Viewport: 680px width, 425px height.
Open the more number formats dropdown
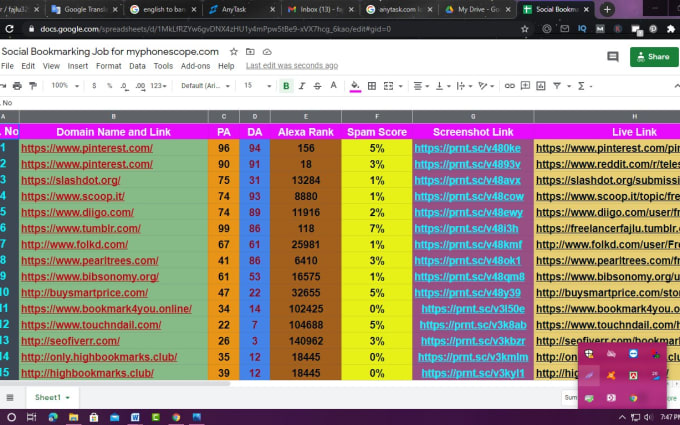(158, 86)
